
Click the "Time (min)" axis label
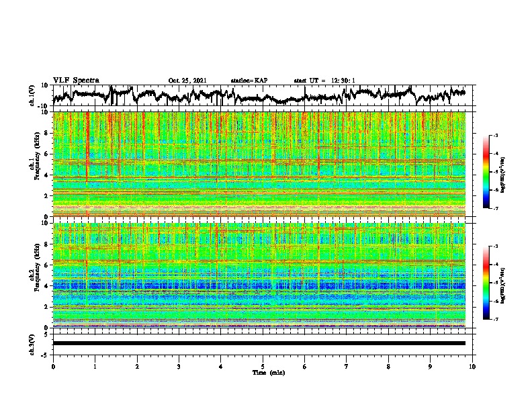tap(269, 373)
